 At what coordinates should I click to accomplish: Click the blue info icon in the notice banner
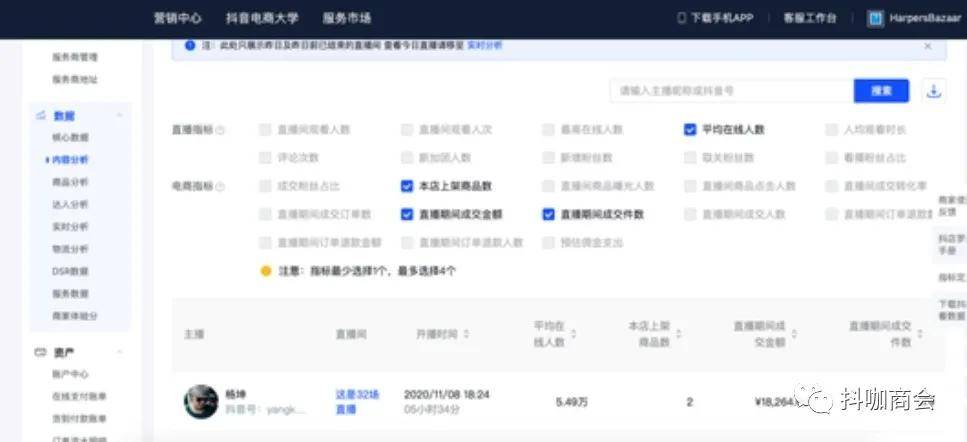pos(190,46)
